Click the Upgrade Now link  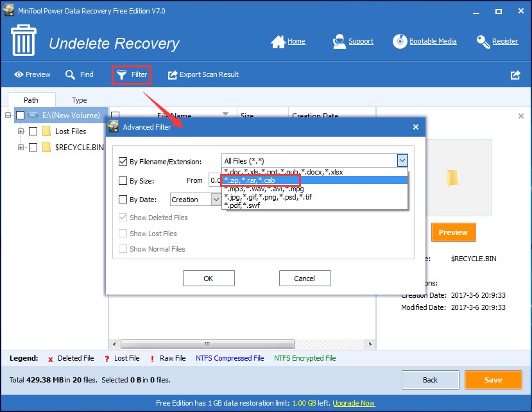tap(354, 402)
